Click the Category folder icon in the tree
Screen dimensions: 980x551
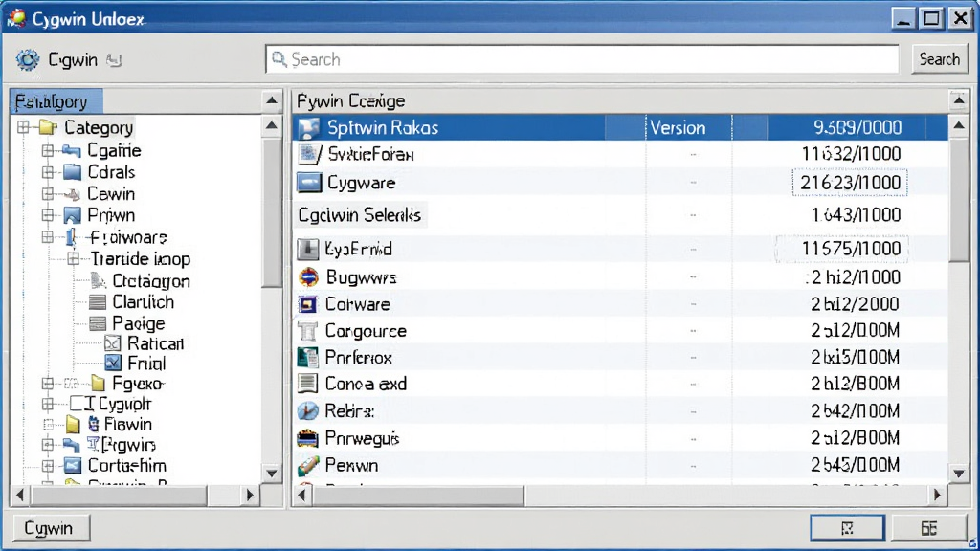(x=48, y=127)
